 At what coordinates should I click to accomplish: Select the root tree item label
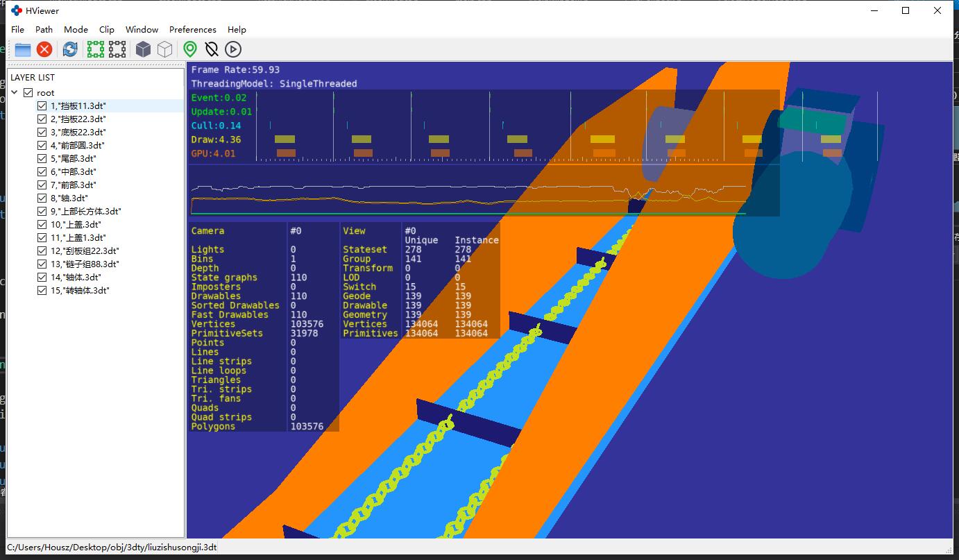(x=45, y=92)
